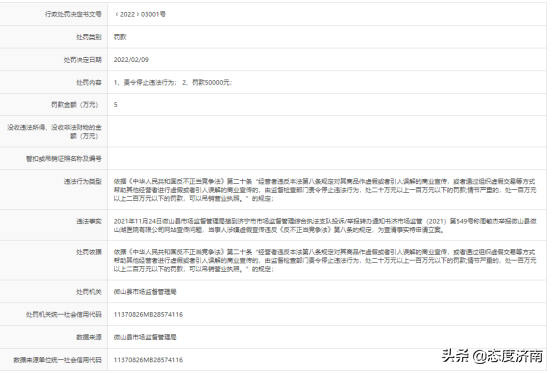Click the 违法行为类型 row label
The height and width of the screenshot is (374, 554).
(x=82, y=181)
